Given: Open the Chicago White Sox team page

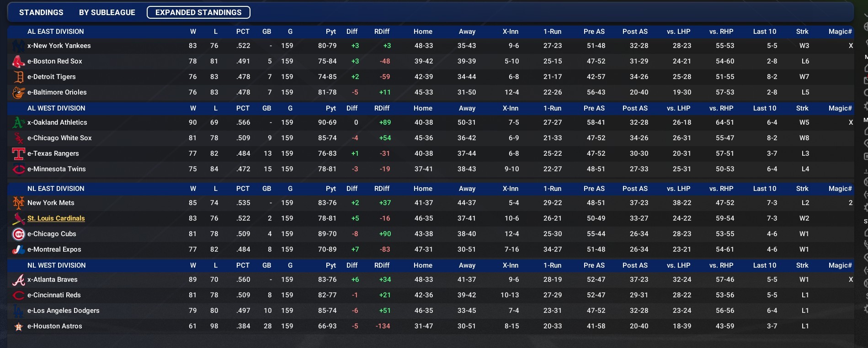Looking at the screenshot, I should coord(59,138).
